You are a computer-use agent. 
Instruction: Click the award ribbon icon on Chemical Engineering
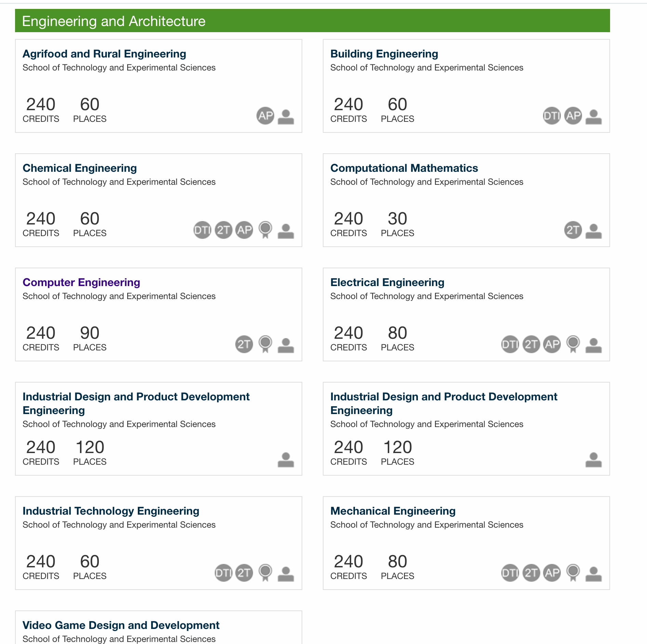click(265, 230)
